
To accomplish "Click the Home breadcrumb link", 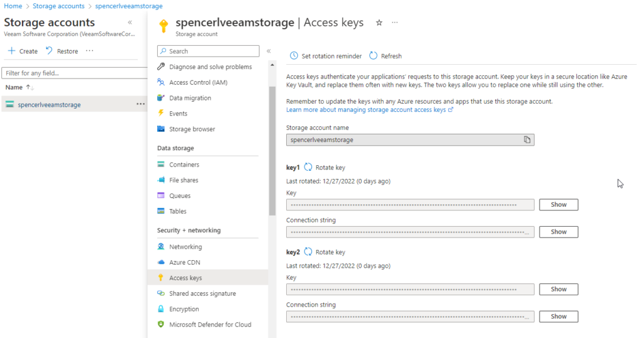I will pos(13,6).
